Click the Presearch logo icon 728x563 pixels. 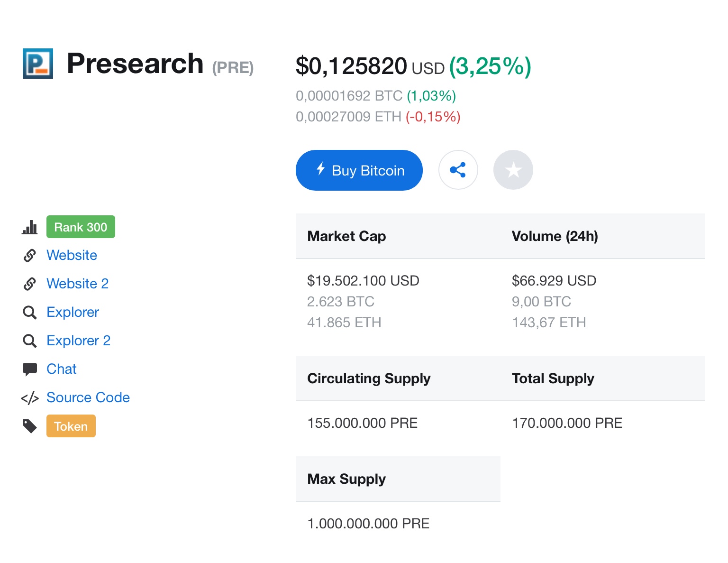click(38, 64)
